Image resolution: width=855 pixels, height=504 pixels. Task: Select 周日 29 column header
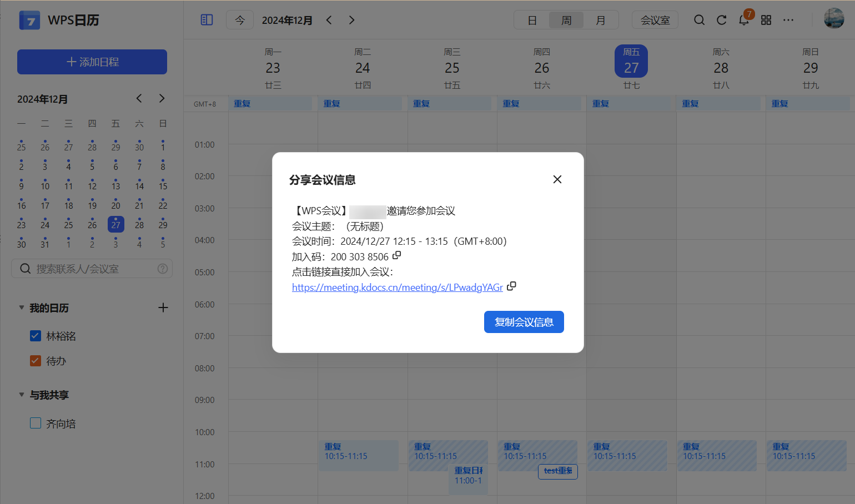811,68
